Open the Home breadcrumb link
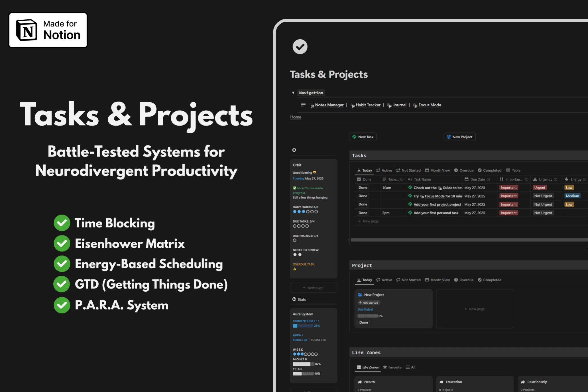588x392 pixels. tap(296, 117)
